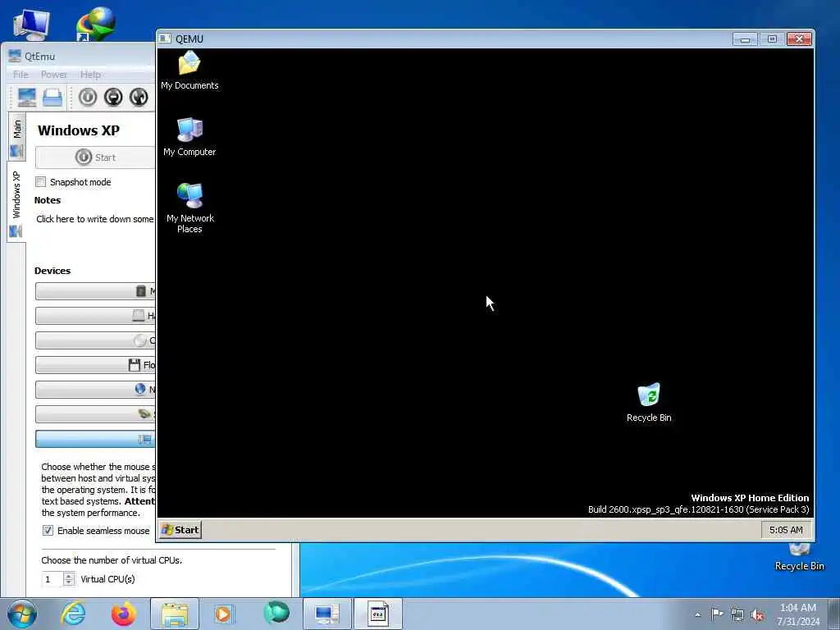Click the open machine icon in QtEmu toolbar
Image resolution: width=840 pixels, height=630 pixels.
point(52,97)
